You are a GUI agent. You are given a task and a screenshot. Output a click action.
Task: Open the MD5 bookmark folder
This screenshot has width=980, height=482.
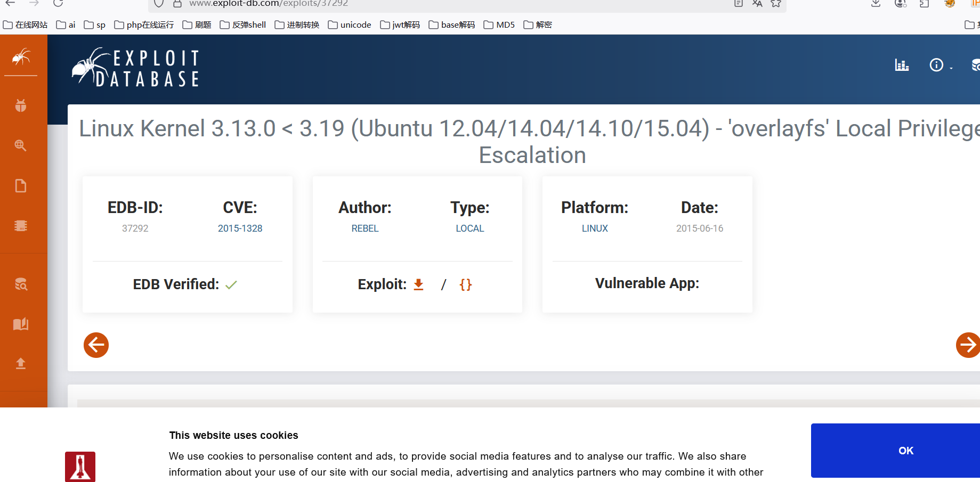tap(499, 24)
